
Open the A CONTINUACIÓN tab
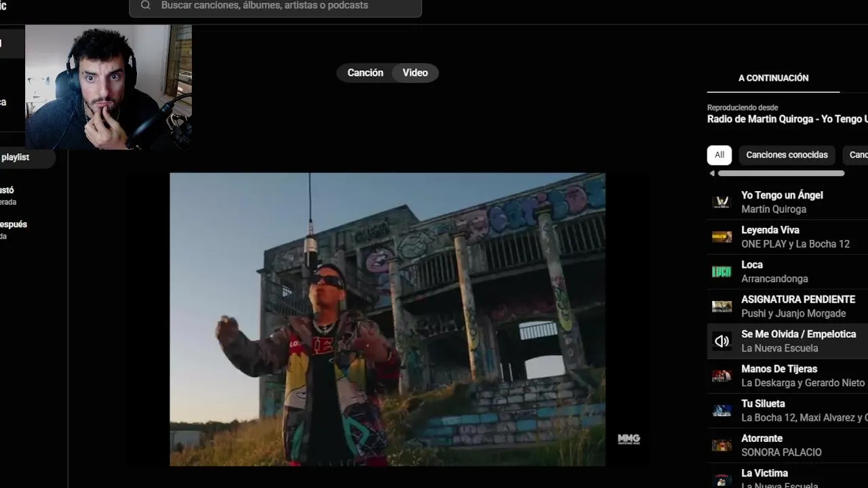pos(773,78)
